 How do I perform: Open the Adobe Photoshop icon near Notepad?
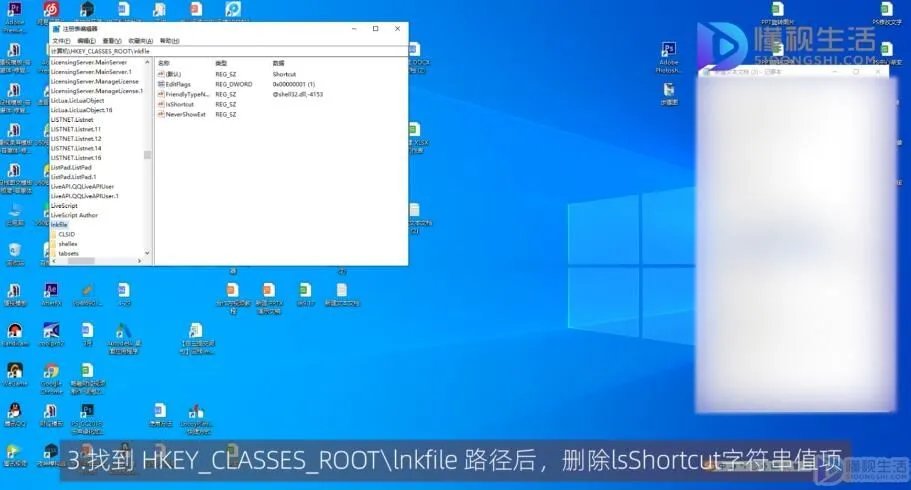click(x=668, y=50)
